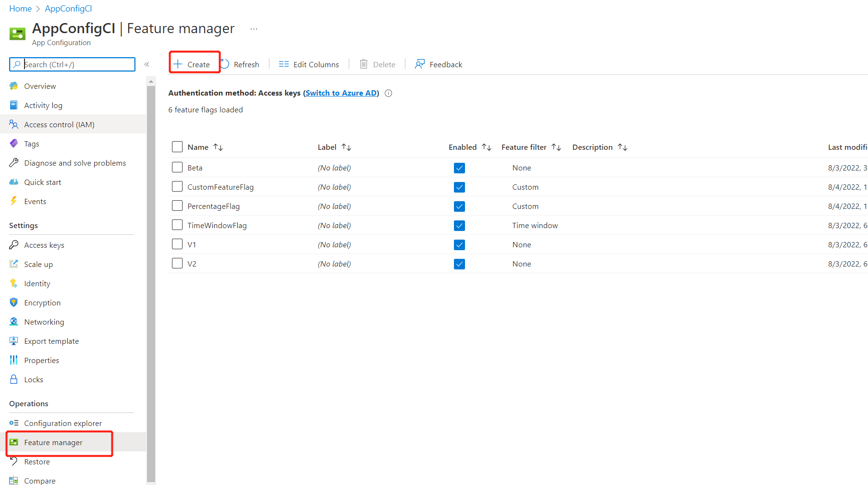The width and height of the screenshot is (868, 485).
Task: Click the Create plus icon
Action: point(178,64)
